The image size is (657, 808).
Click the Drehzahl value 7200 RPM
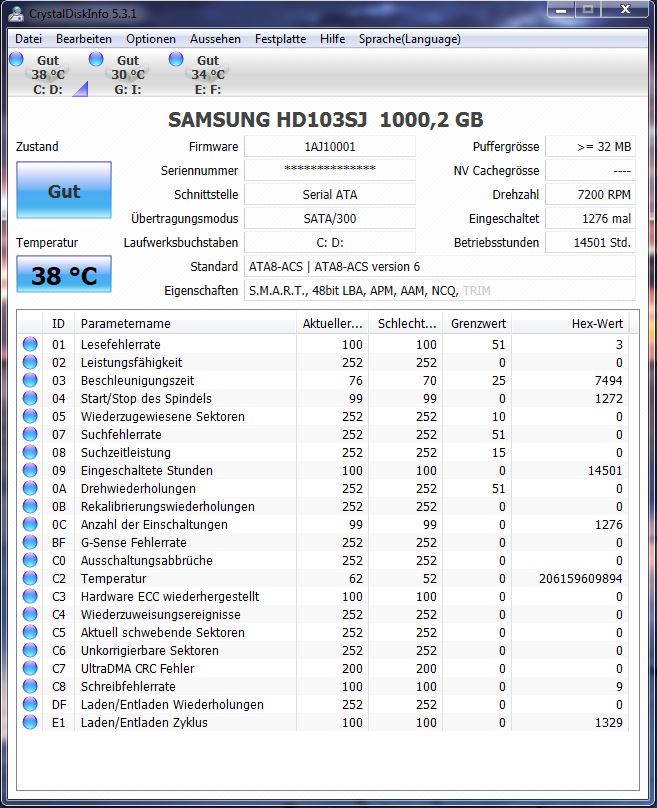591,195
